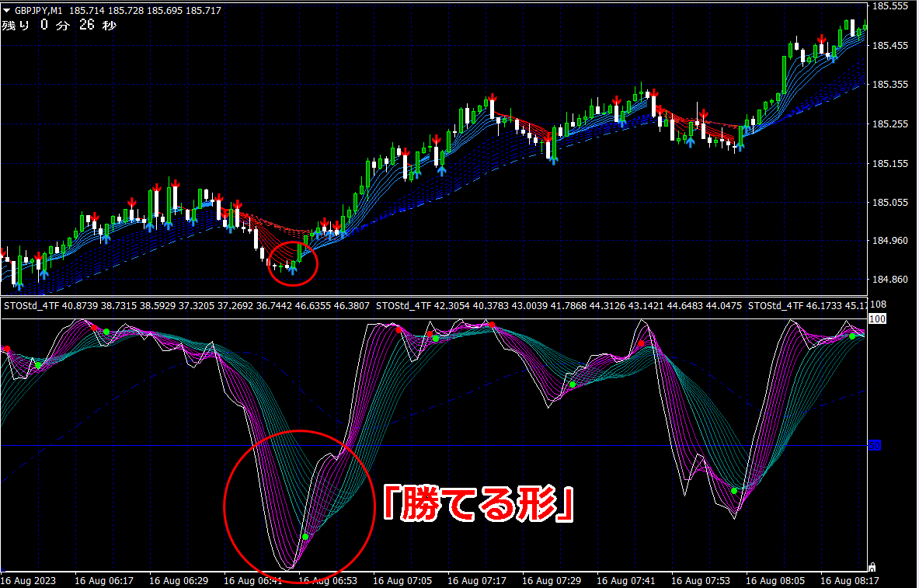Viewport: 919px width, 588px height.
Task: Click the 残り 0 分 26 秒 countdown label
Action: tap(59, 25)
